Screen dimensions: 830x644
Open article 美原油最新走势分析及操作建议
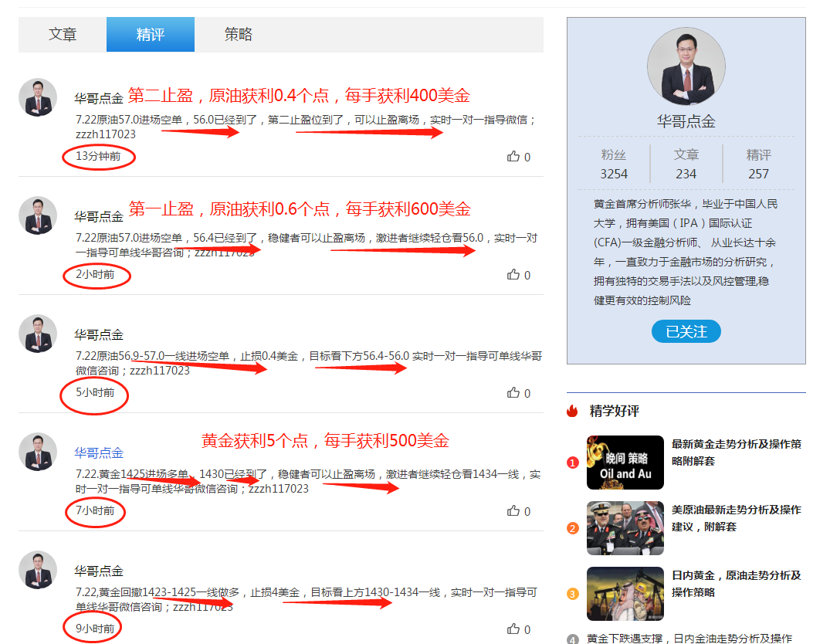[x=737, y=518]
